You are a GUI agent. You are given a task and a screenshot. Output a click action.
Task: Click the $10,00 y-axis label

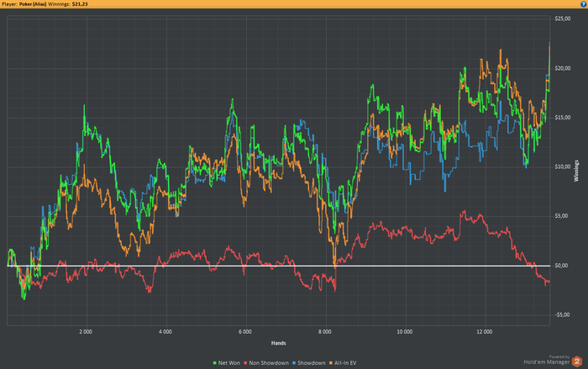(563, 166)
